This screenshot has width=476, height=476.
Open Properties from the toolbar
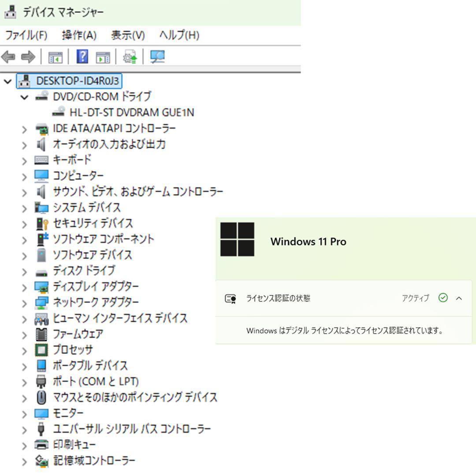click(x=55, y=56)
